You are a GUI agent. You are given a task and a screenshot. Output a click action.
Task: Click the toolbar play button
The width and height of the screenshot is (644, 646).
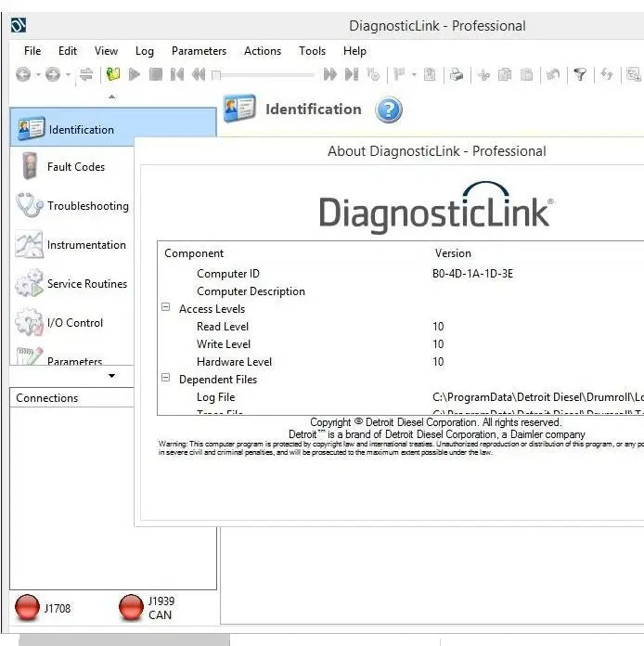tap(135, 75)
